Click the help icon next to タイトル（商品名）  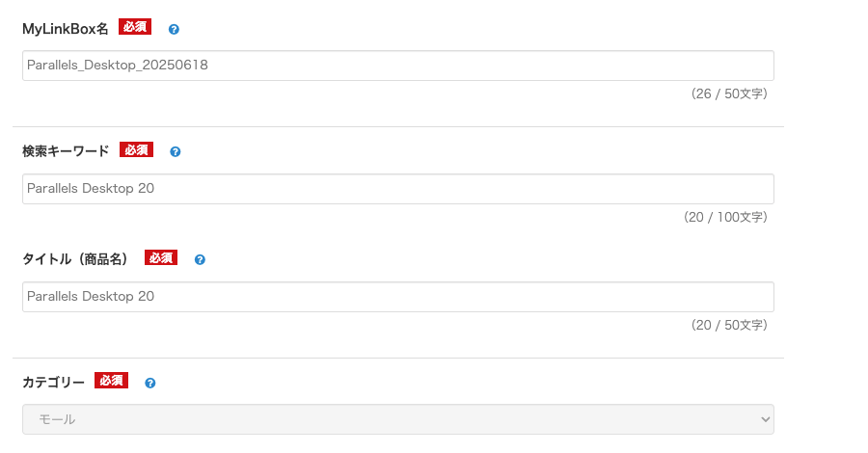[200, 259]
